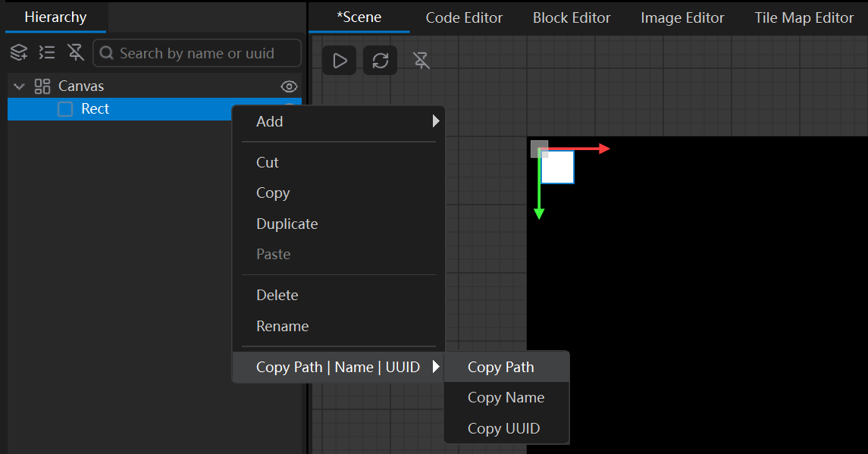Click the add node icon in Hierarchy
868x454 pixels.
tap(19, 52)
